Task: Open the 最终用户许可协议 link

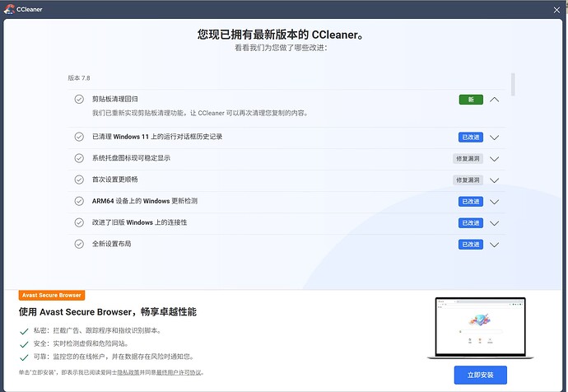Action: click(x=179, y=372)
